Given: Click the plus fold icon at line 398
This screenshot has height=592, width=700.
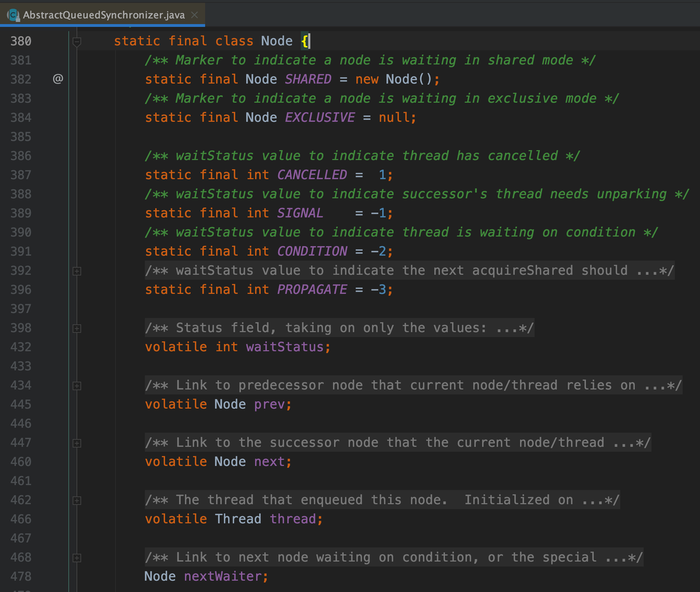Looking at the screenshot, I should point(76,328).
